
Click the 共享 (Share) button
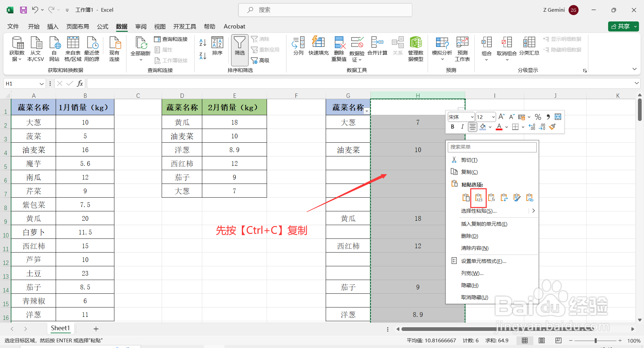(x=623, y=26)
